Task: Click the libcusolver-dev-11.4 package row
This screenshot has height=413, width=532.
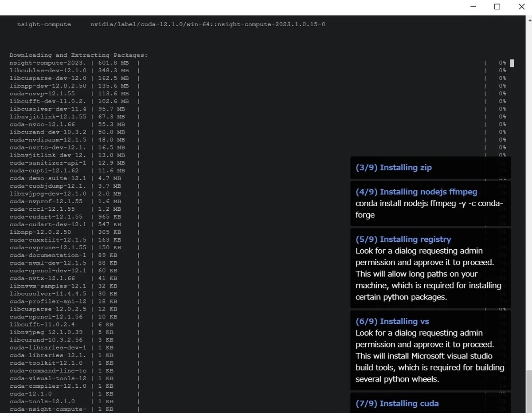Action: coord(258,109)
